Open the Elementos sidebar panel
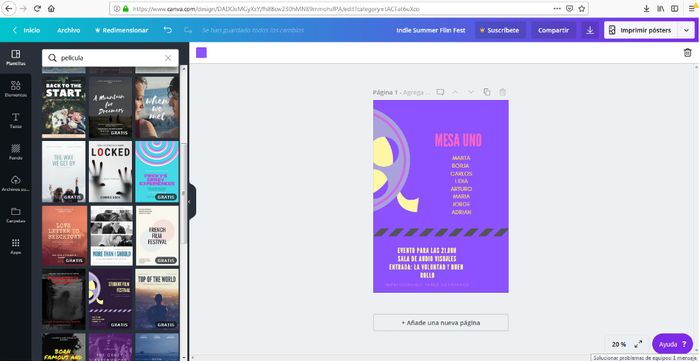This screenshot has height=361, width=700. coord(16,89)
